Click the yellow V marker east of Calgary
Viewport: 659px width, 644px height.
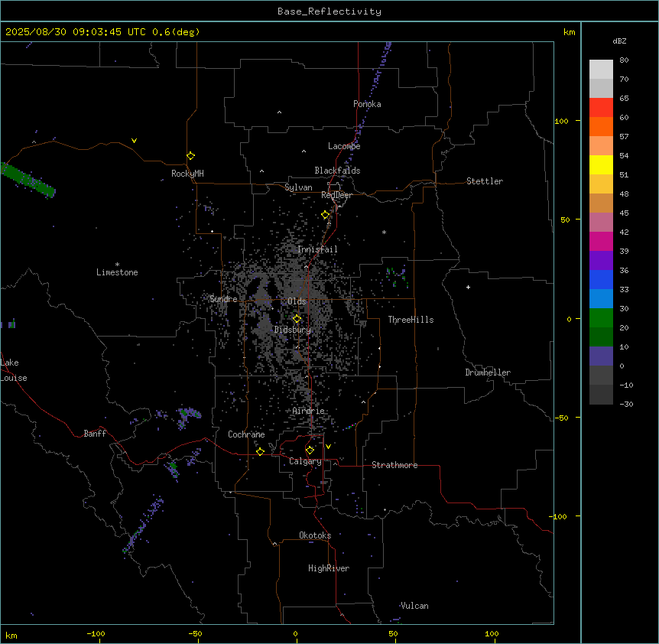click(328, 447)
